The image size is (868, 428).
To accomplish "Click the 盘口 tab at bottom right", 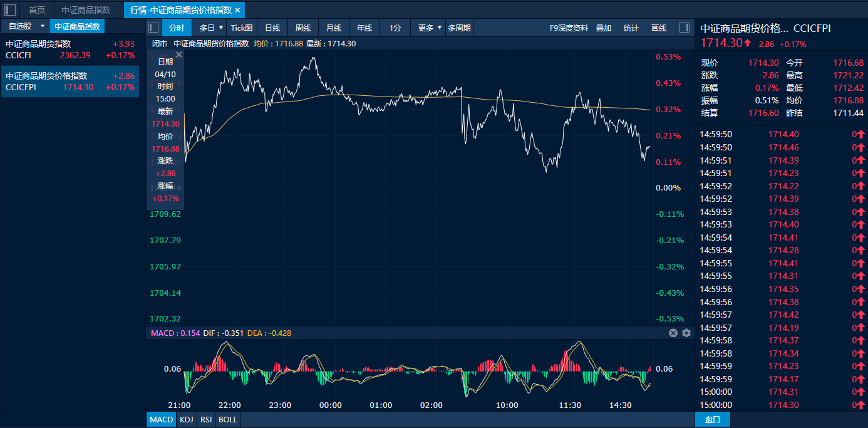I will 713,419.
